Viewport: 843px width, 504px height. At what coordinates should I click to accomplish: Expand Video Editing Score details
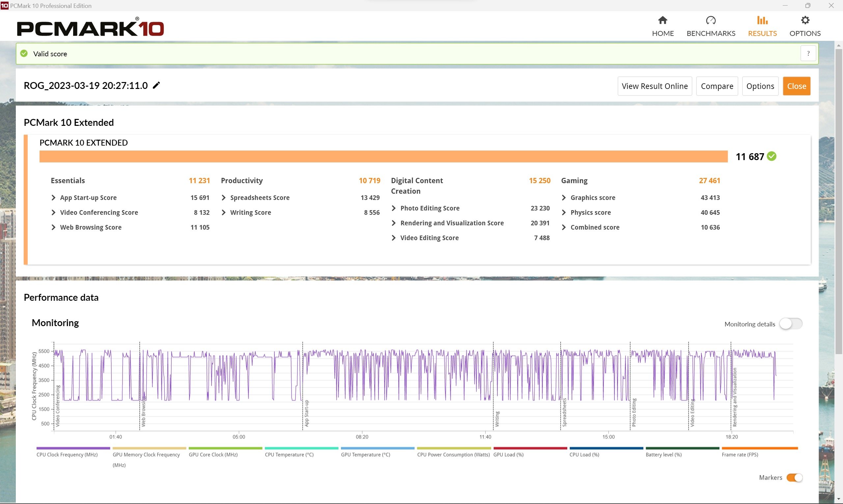tap(394, 238)
